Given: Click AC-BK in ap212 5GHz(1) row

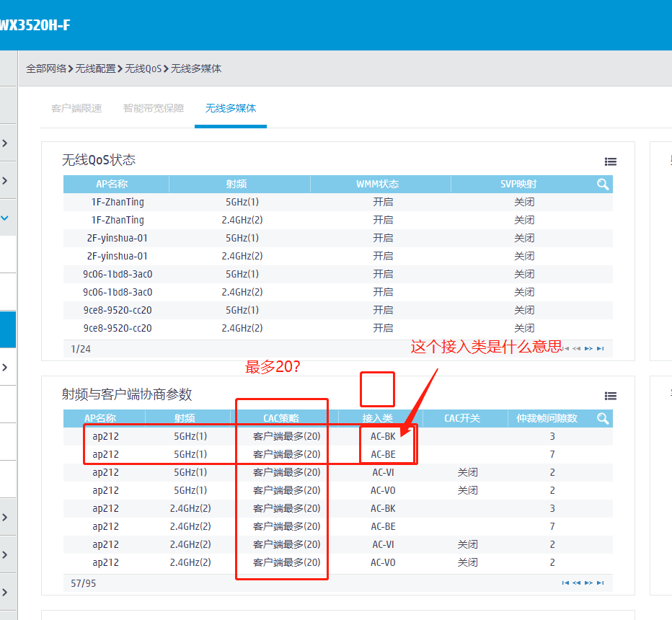Looking at the screenshot, I should click(x=383, y=436).
